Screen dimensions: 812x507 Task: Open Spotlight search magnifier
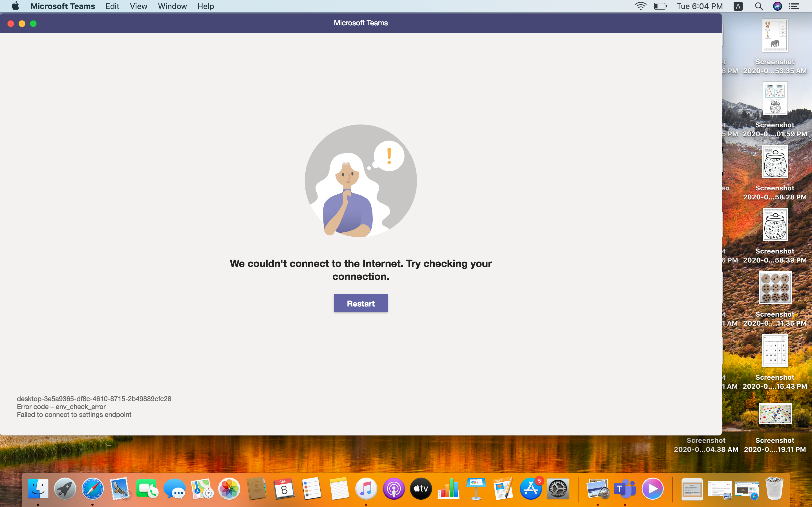point(759,6)
